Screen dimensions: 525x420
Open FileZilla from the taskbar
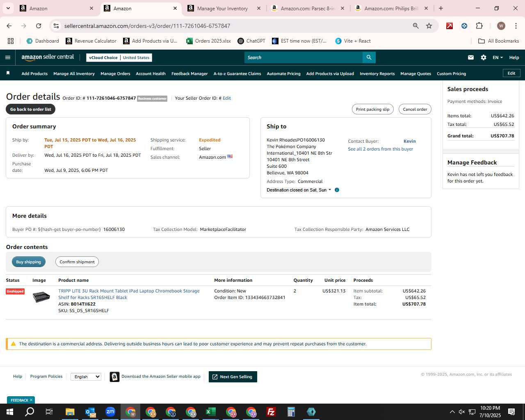point(271,411)
